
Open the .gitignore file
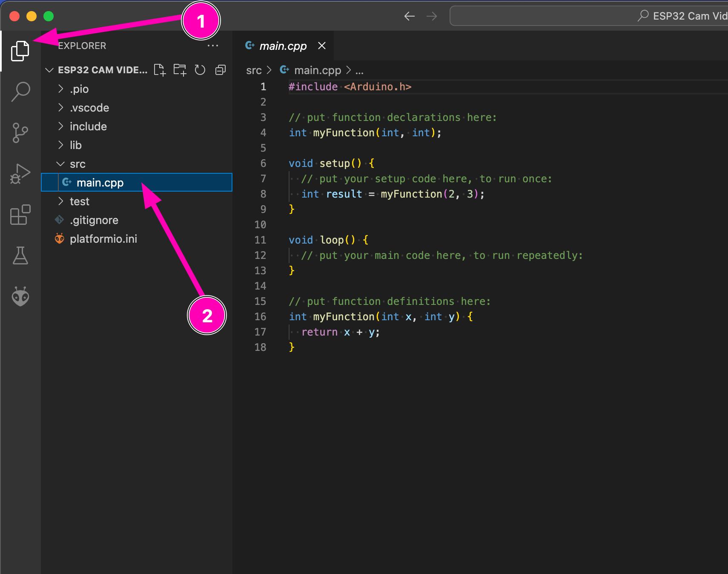point(137,220)
